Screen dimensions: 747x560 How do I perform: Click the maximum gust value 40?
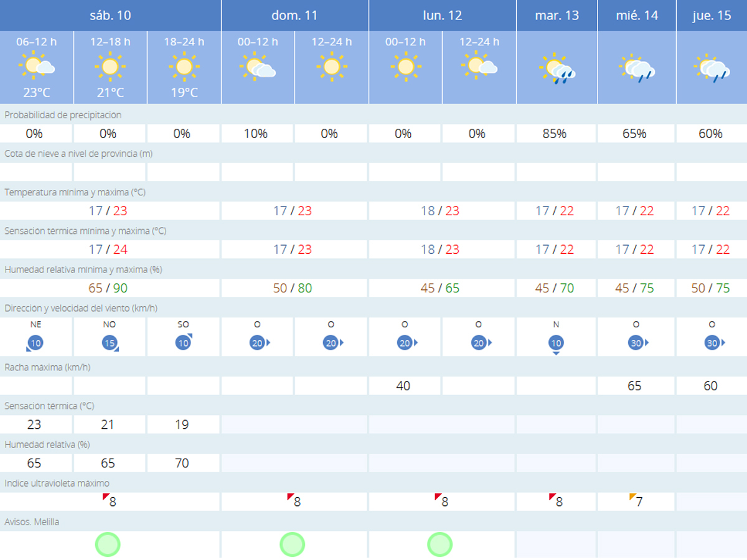(x=403, y=386)
